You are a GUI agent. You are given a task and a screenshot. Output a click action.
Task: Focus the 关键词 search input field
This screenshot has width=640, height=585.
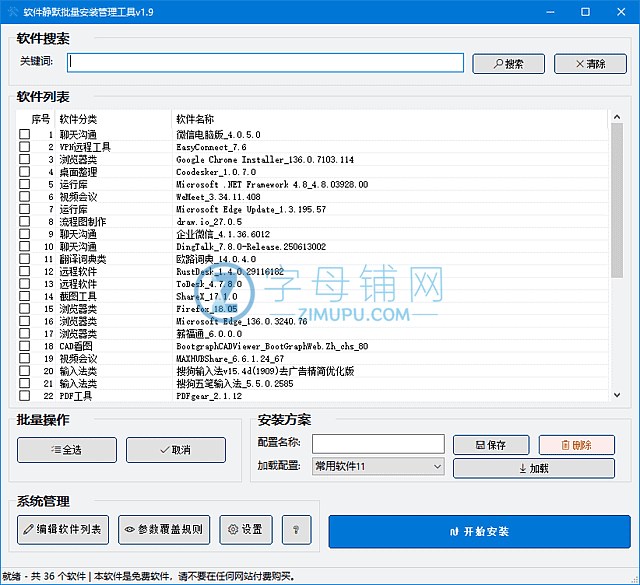coord(266,63)
